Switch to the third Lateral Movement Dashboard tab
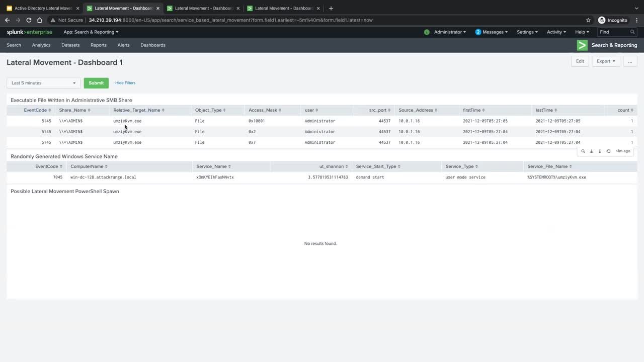Image resolution: width=644 pixels, height=362 pixels. tap(284, 9)
